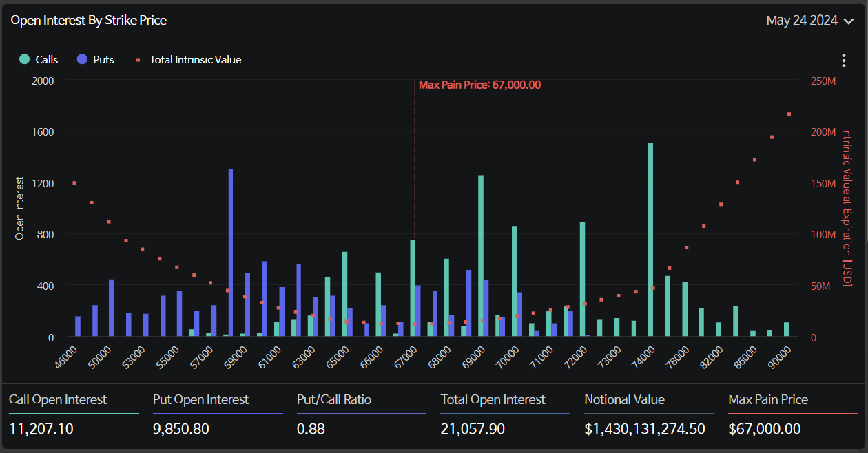Select the highest intrinsic value dot at 90000
This screenshot has width=868, height=453.
pyautogui.click(x=789, y=114)
